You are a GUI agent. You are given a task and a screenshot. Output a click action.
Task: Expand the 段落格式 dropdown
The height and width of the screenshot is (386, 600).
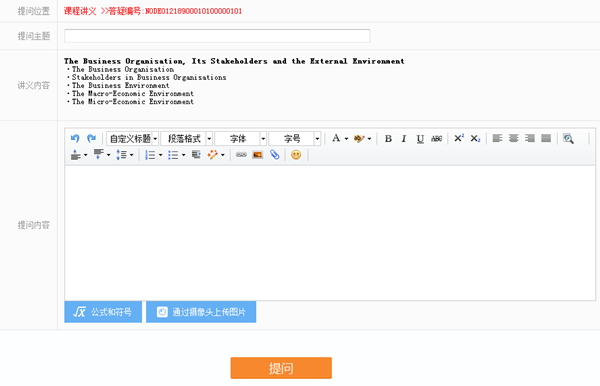pyautogui.click(x=186, y=138)
